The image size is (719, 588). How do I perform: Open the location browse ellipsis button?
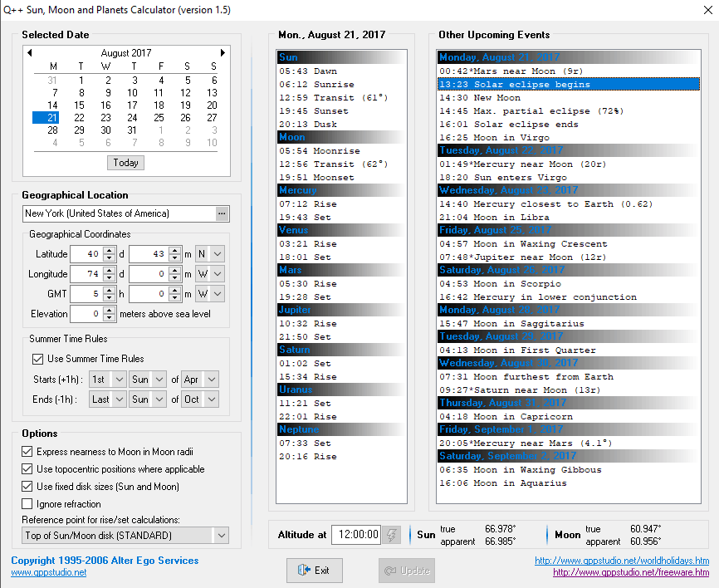click(x=222, y=213)
